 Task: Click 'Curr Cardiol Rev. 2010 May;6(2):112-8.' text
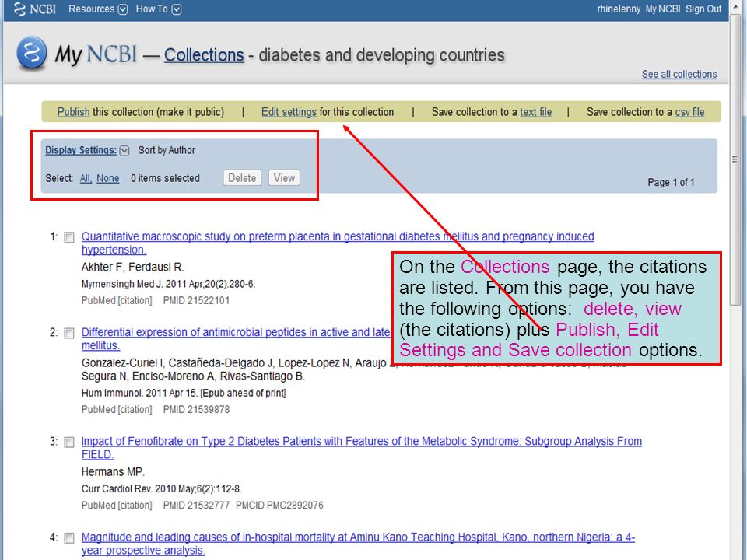click(x=162, y=489)
